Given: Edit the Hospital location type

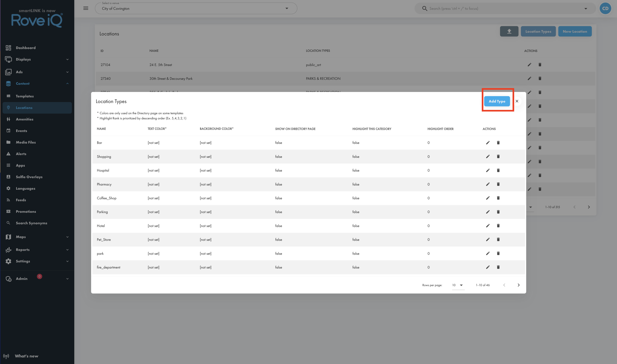Looking at the screenshot, I should point(488,170).
